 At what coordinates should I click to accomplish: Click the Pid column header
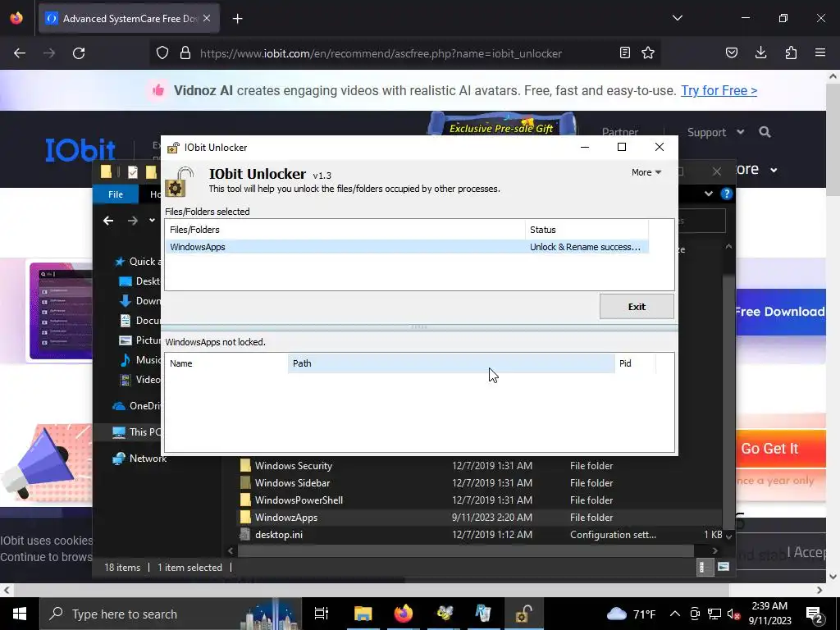click(635, 363)
